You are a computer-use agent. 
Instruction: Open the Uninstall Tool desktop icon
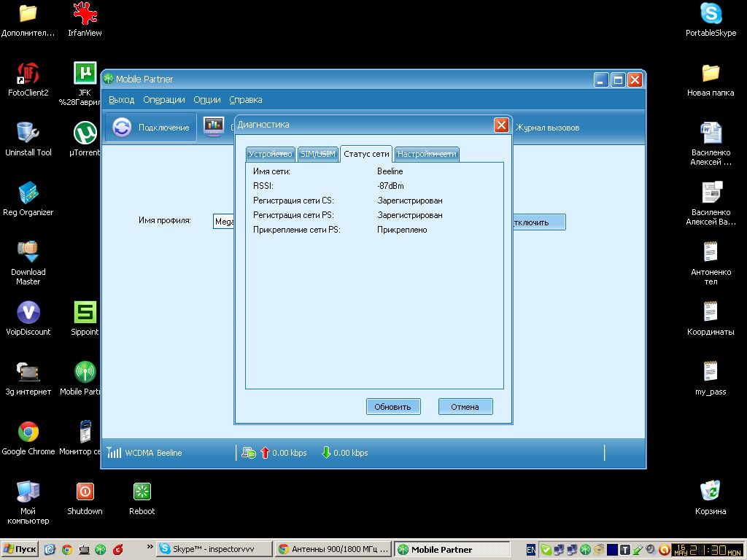coord(28,139)
